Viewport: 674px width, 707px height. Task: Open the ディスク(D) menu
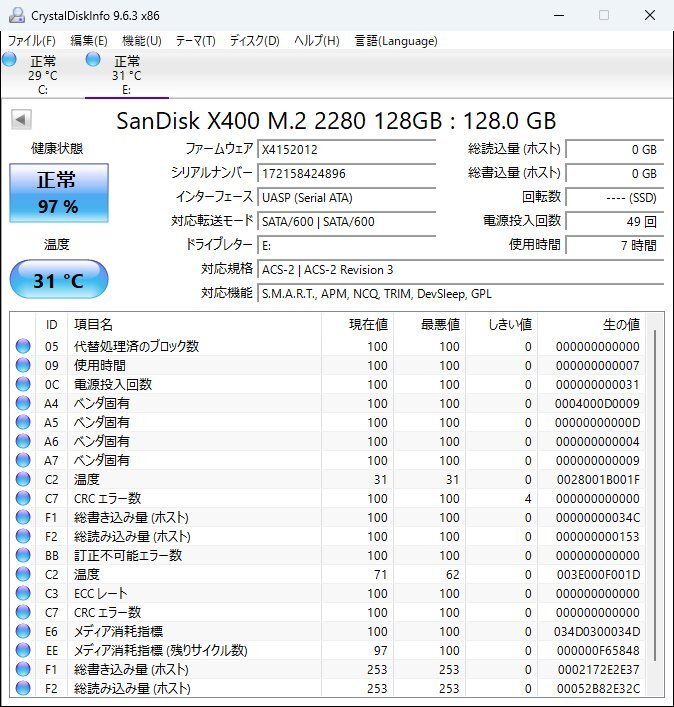coord(254,41)
